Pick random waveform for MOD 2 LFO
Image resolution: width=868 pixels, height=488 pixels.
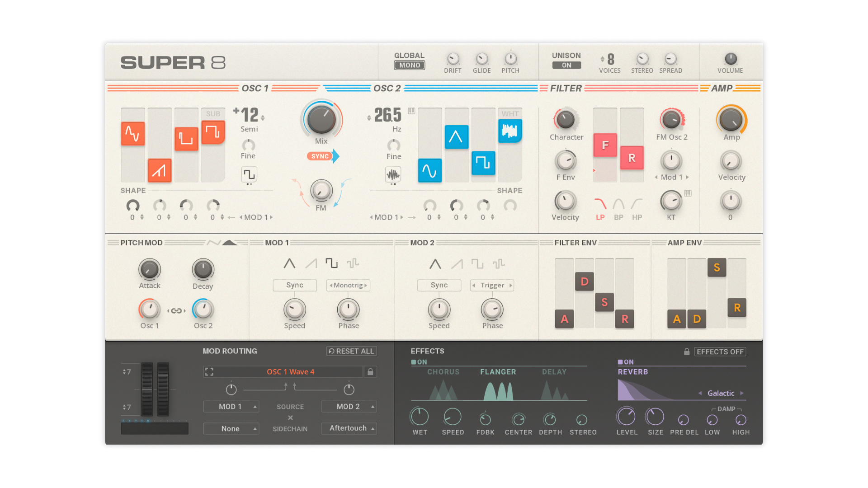(x=499, y=263)
